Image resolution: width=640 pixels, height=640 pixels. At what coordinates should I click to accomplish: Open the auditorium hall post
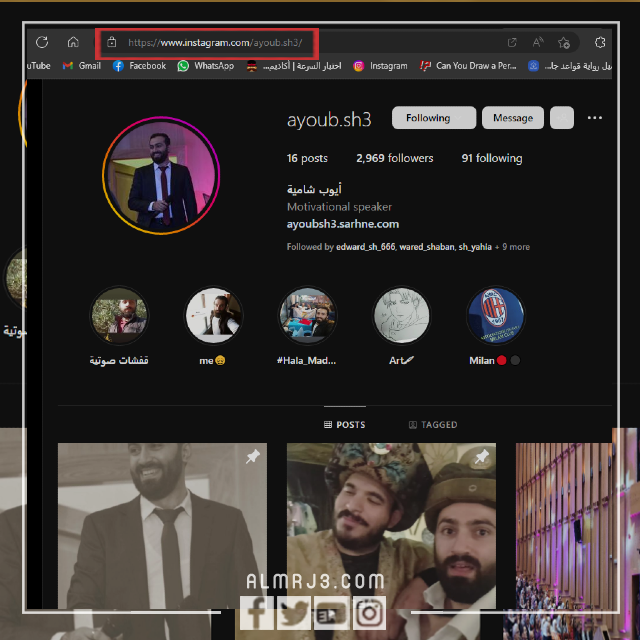pyautogui.click(x=564, y=526)
